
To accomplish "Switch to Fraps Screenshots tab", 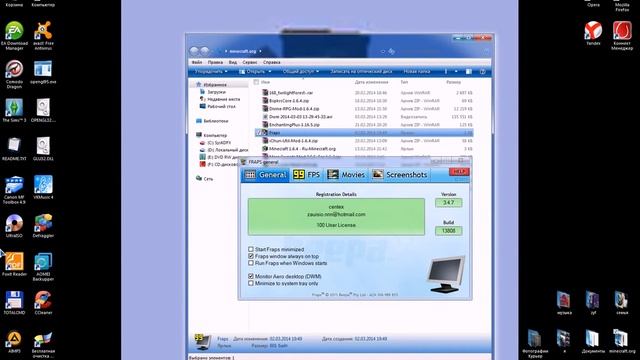I will pyautogui.click(x=400, y=175).
